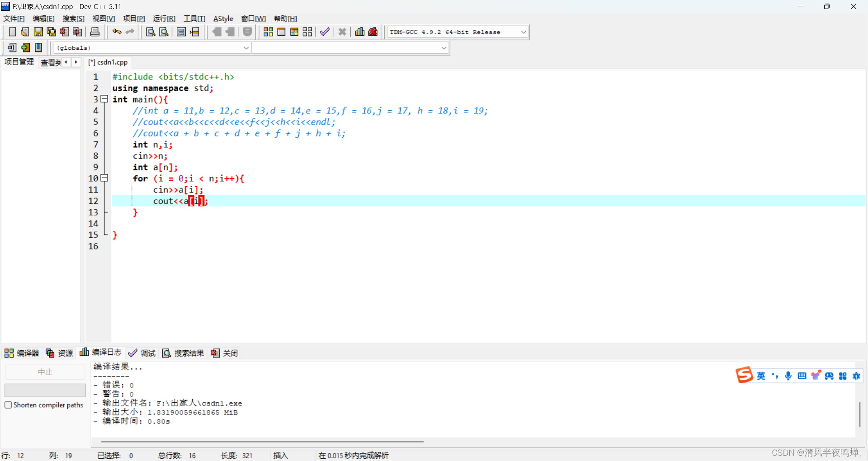Open the 视图[V] menu
This screenshot has width=868, height=461.
pos(104,19)
